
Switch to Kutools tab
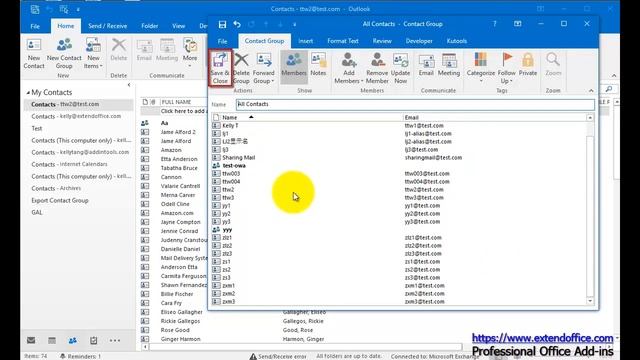coord(456,41)
